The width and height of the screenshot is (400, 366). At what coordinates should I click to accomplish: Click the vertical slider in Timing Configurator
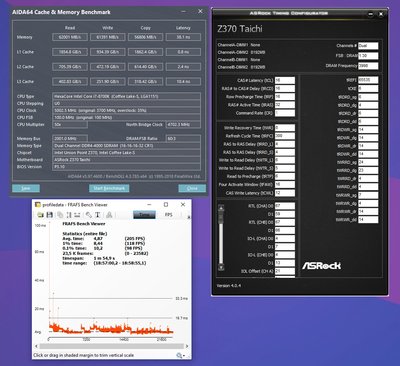[x=221, y=237]
